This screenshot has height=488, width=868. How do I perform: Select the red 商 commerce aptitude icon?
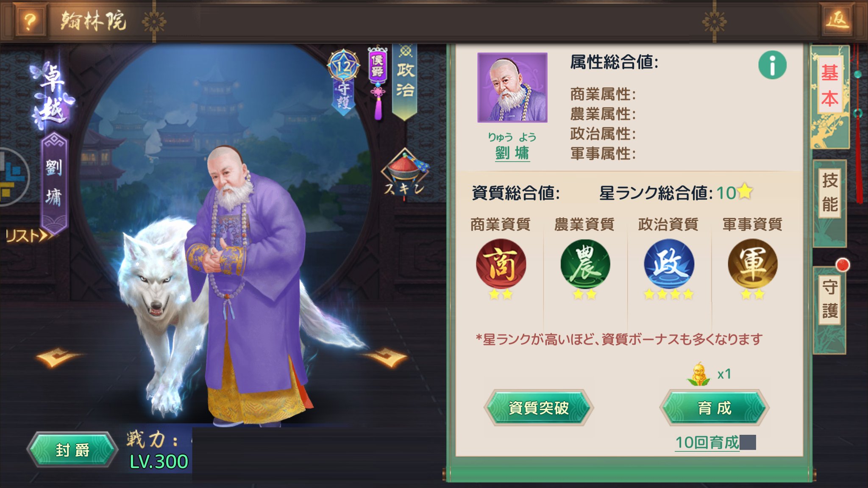coord(501,264)
